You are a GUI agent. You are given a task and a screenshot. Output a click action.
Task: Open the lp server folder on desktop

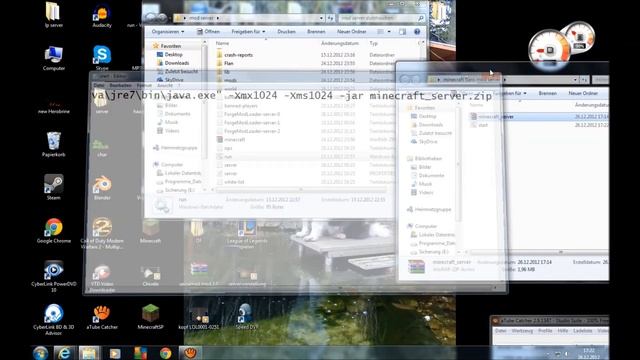pyautogui.click(x=53, y=15)
